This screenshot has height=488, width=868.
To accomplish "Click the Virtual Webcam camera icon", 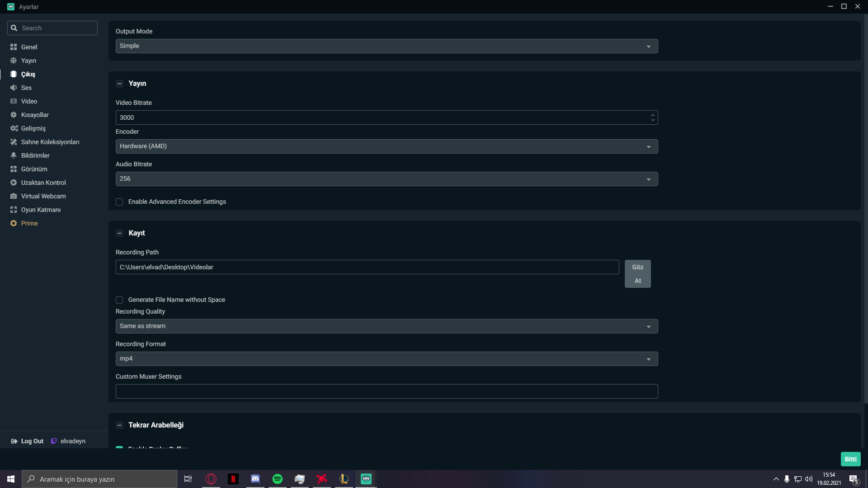I will 14,196.
